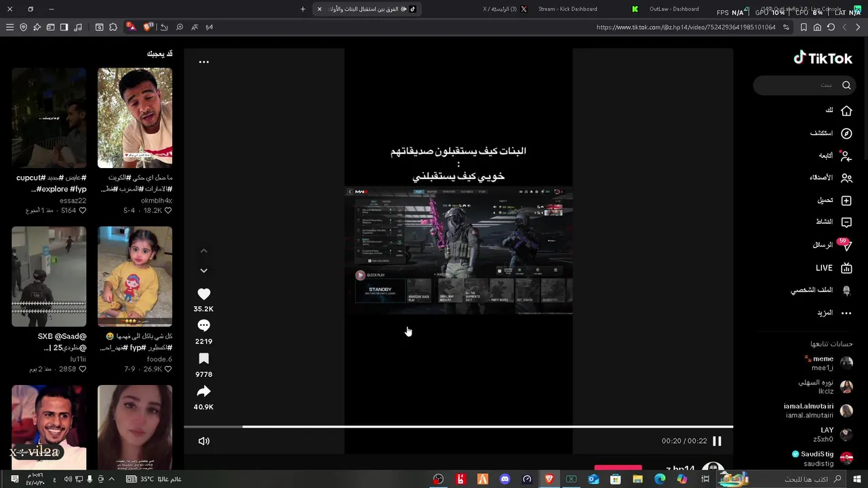Bookmark the video showing 9778 saves

click(203, 359)
